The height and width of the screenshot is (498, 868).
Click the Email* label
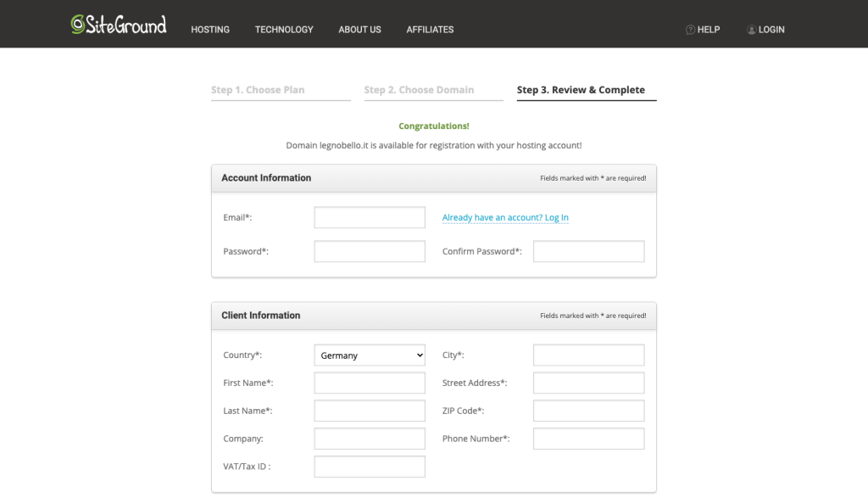pos(237,218)
